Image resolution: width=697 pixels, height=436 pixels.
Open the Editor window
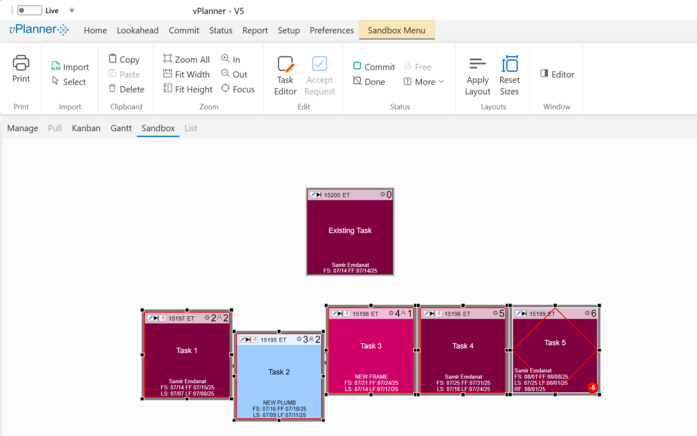point(557,74)
